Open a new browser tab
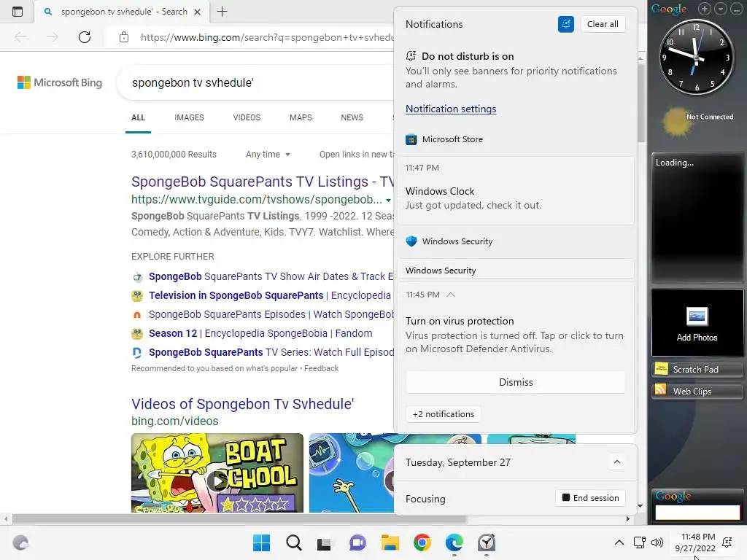Screen dimensions: 747x560 coord(222,12)
